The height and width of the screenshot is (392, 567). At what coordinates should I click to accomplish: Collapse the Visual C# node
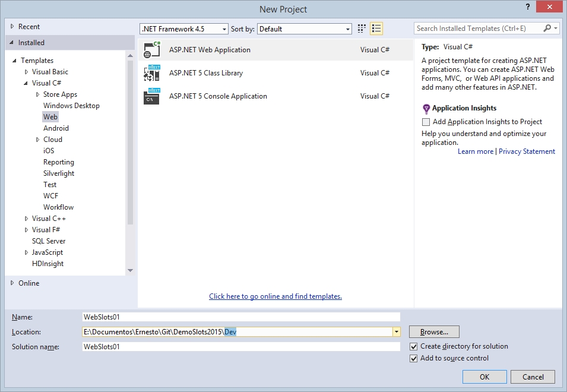pos(26,83)
